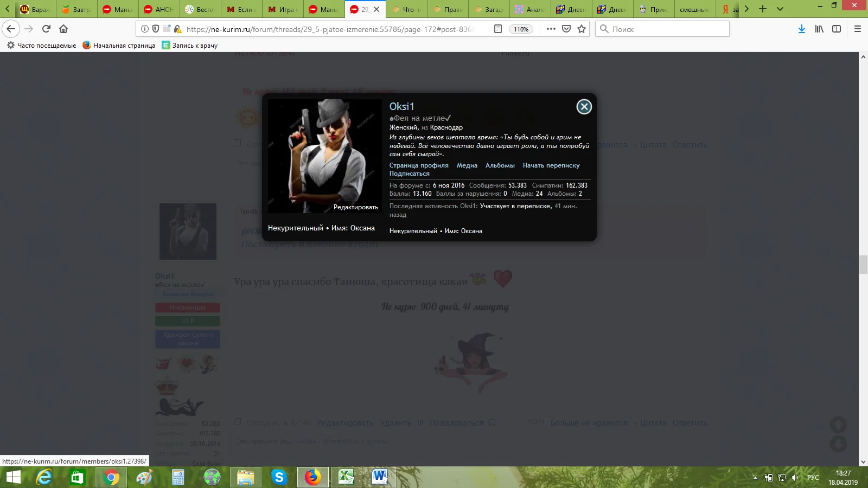
Task: Open the page actions three-dot menu
Action: [551, 29]
